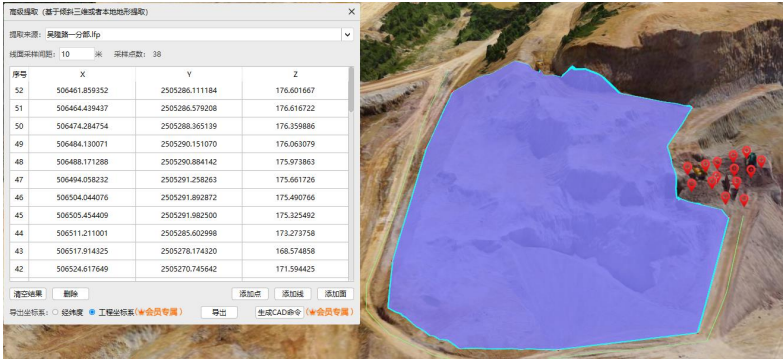Click the 添加点 button
This screenshot has width=784, height=361.
pos(250,294)
